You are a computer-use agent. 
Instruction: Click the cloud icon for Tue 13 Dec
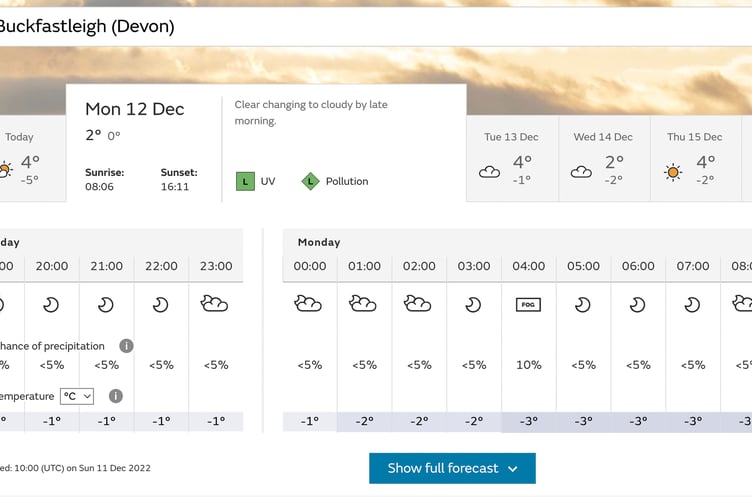tap(489, 172)
